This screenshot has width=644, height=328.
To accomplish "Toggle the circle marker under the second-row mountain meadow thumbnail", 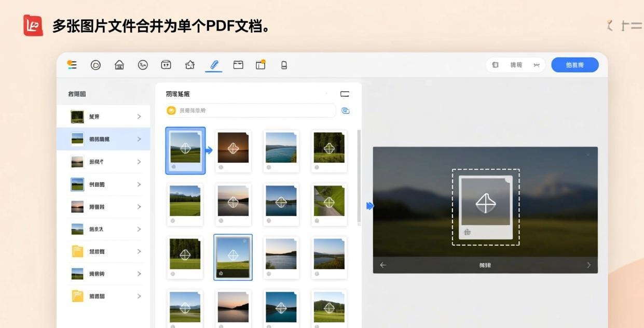I will point(173,221).
